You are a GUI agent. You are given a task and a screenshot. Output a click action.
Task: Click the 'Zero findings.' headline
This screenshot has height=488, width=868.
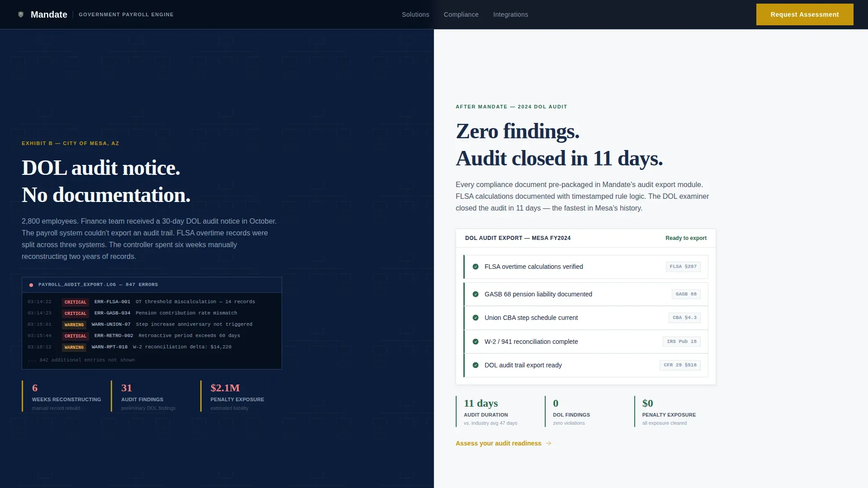[x=518, y=131]
